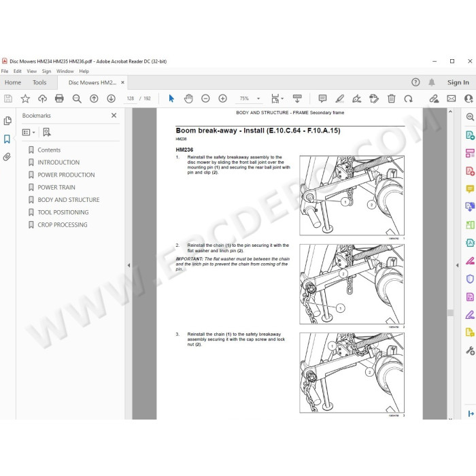This screenshot has width=476, height=476.
Task: Rotate the page view
Action: coord(408,99)
